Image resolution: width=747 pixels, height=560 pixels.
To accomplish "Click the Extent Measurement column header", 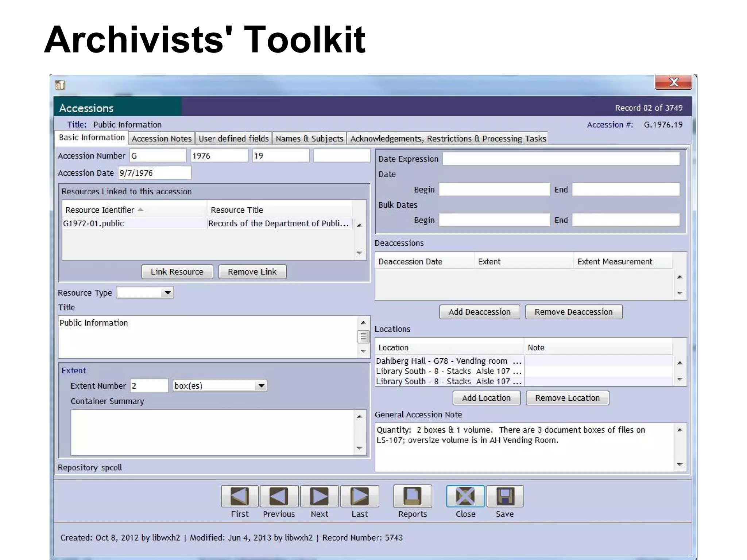I will point(623,261).
